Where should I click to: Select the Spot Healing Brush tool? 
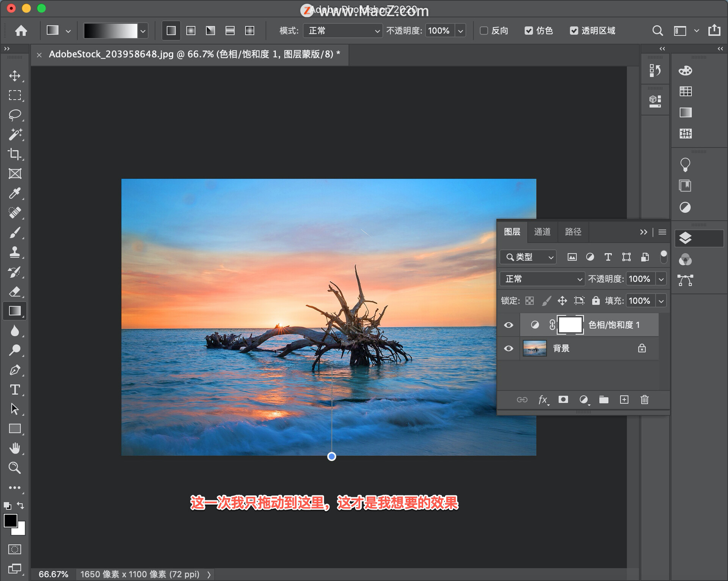pos(15,213)
